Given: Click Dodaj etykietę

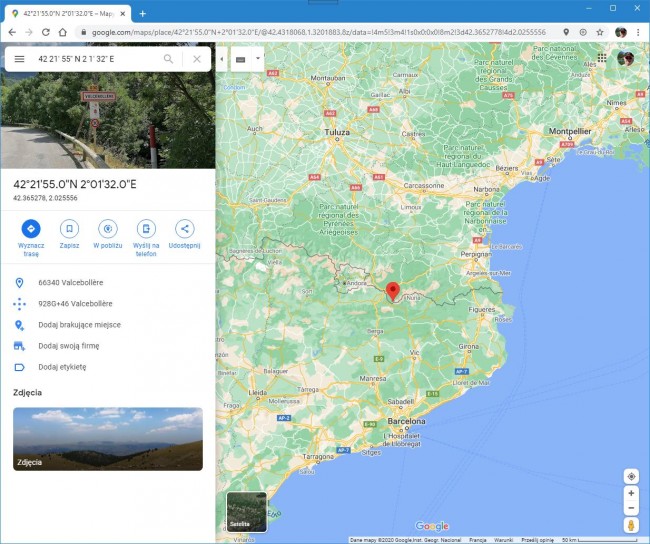Looking at the screenshot, I should 108,367.
